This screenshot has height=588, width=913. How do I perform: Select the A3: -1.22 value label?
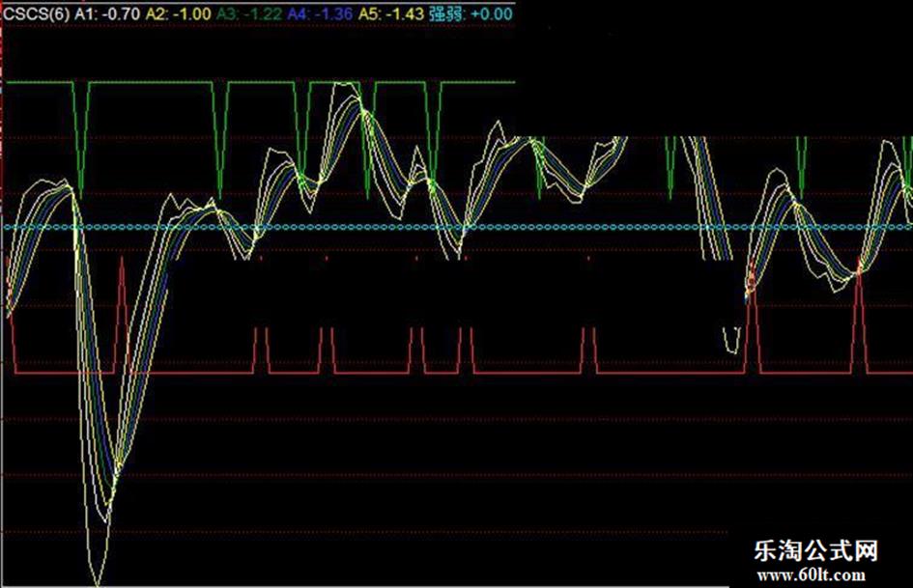(249, 14)
